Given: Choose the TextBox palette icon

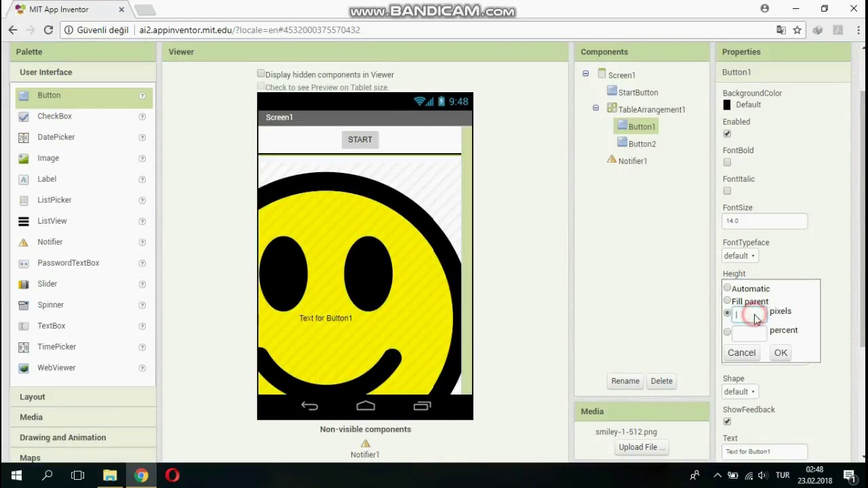Looking at the screenshot, I should [x=24, y=327].
